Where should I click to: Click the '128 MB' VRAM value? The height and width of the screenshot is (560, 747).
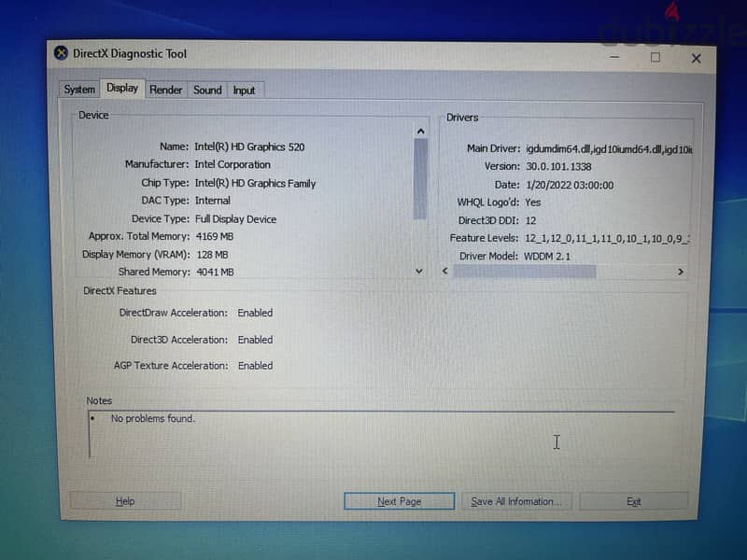[213, 255]
